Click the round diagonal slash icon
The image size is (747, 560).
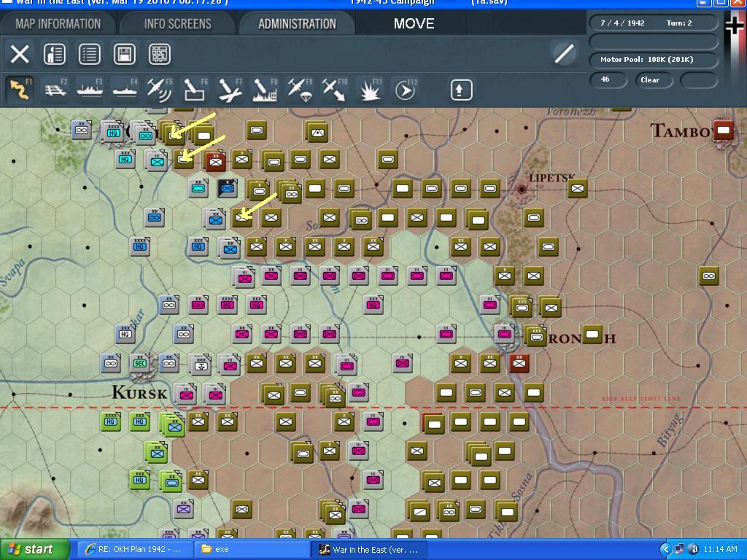[x=564, y=53]
